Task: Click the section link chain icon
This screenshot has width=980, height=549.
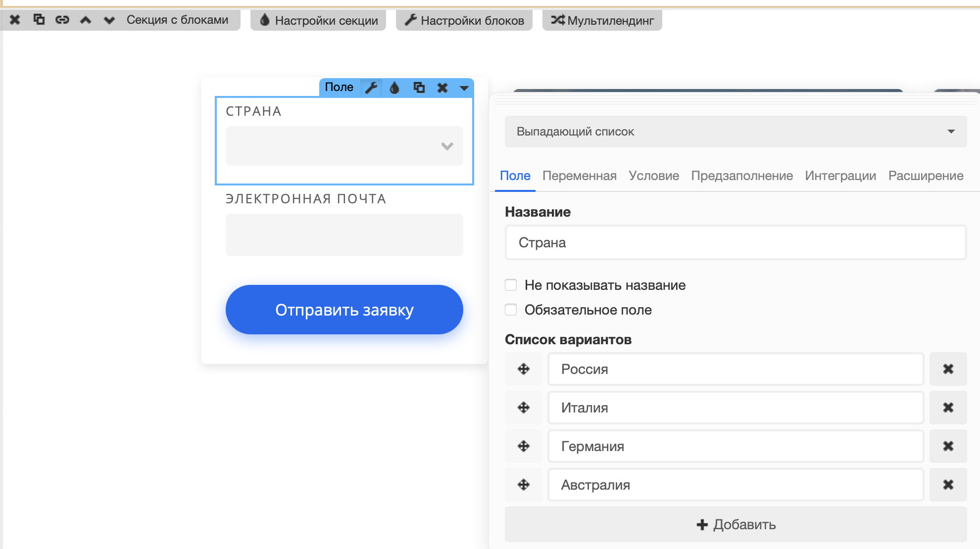Action: 62,20
